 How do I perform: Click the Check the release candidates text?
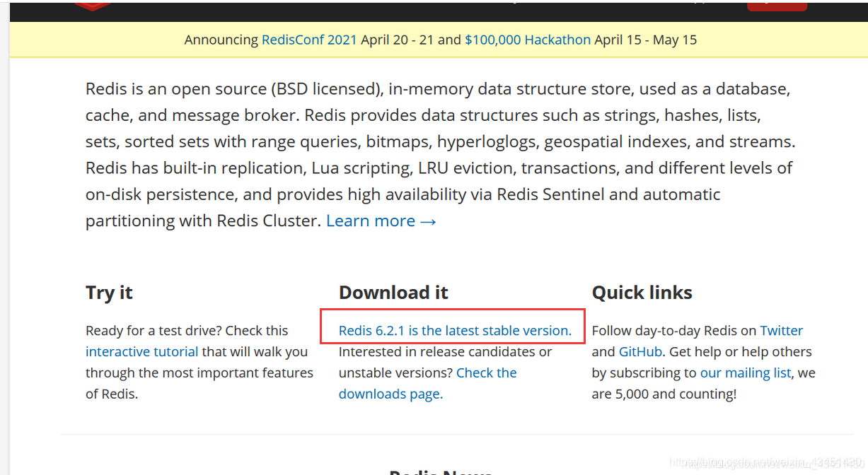point(486,373)
